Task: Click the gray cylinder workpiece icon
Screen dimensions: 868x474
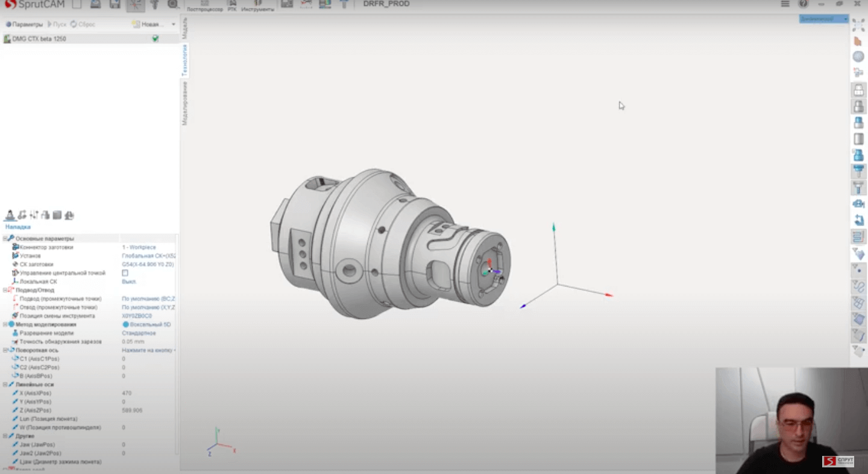Action: click(x=858, y=139)
